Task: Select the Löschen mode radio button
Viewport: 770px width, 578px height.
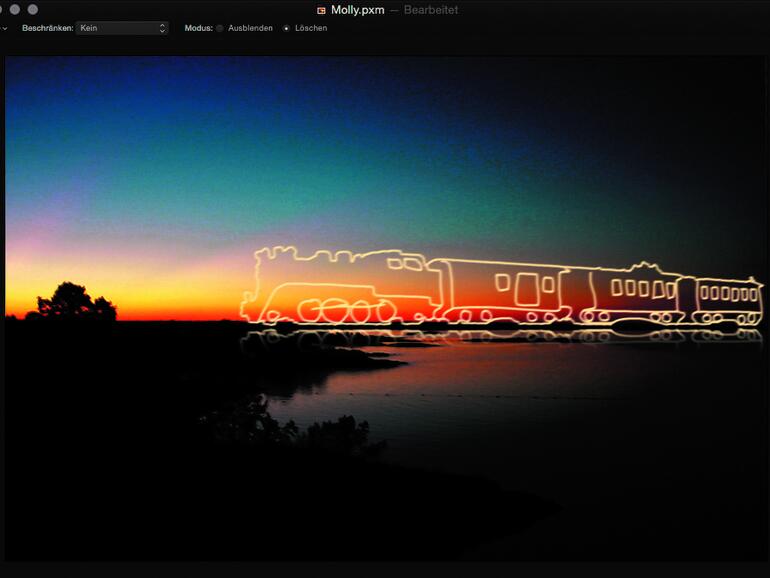Action: click(x=286, y=28)
